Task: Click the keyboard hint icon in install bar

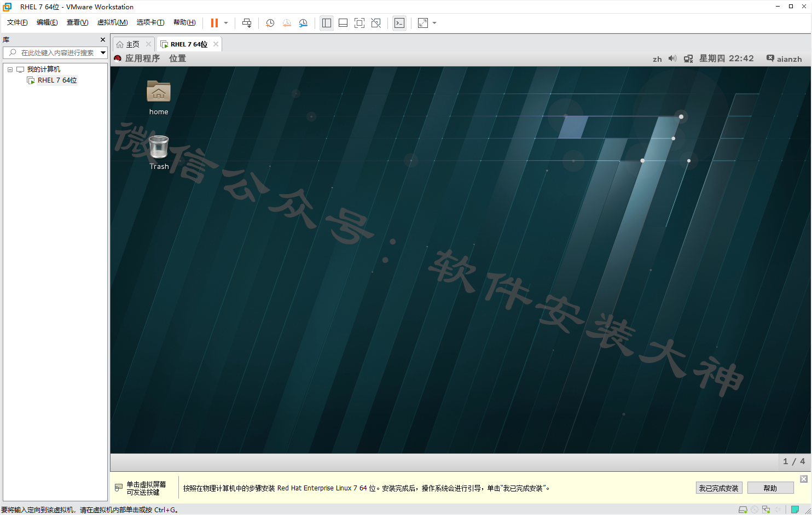Action: tap(119, 488)
